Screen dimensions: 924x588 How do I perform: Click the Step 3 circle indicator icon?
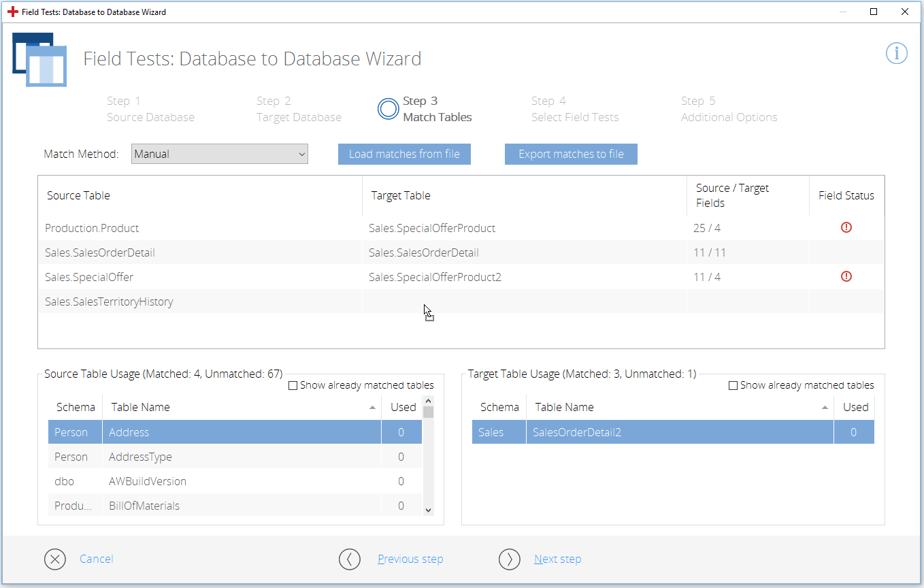(388, 109)
